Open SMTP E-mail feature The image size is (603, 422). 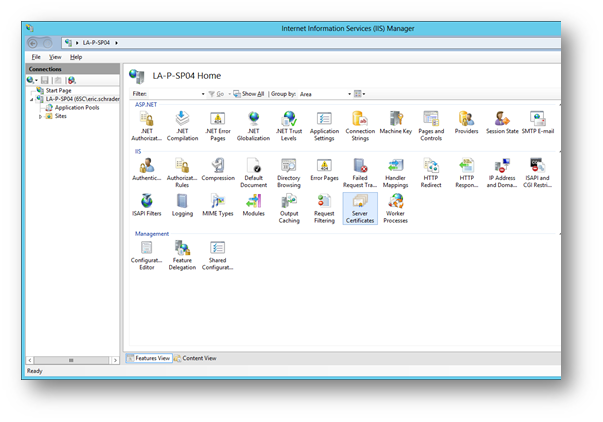[x=538, y=122]
